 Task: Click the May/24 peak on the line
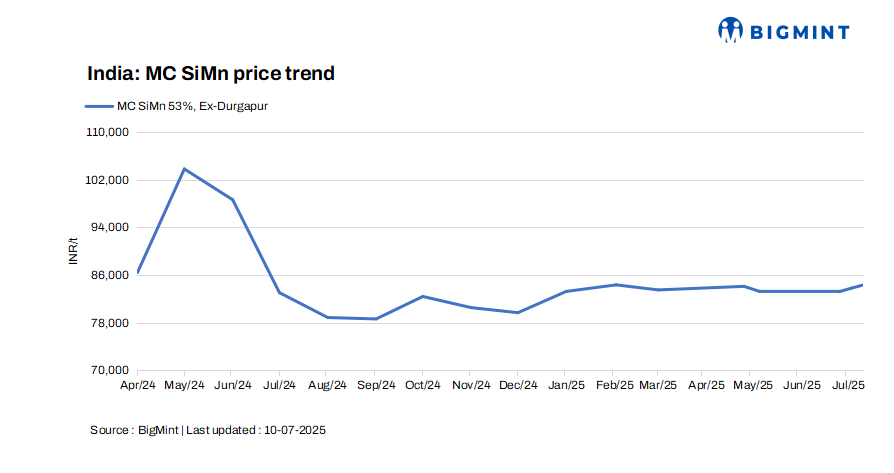point(184,169)
